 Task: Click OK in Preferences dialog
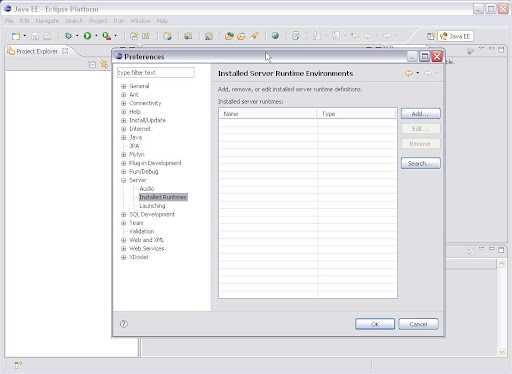tap(375, 324)
